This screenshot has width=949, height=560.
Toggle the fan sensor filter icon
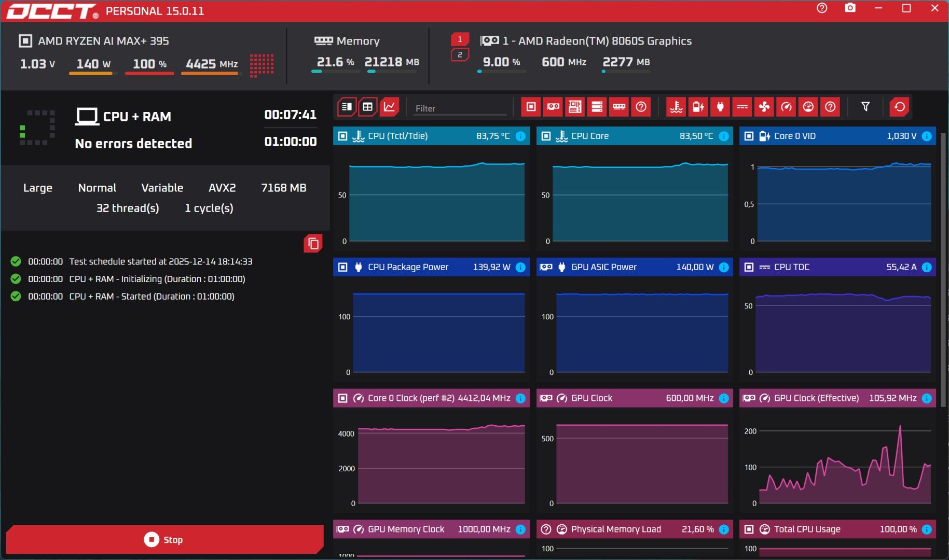[x=764, y=107]
